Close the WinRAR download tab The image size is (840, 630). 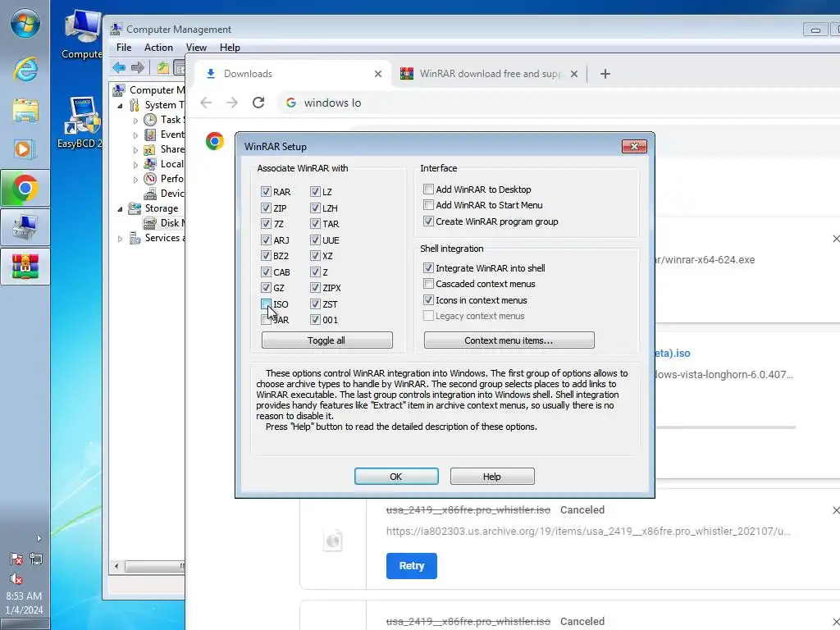(574, 74)
